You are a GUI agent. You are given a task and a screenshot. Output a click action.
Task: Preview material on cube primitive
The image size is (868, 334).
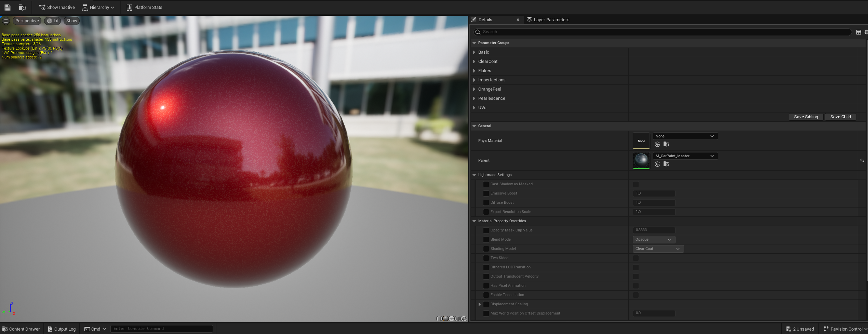coord(458,319)
